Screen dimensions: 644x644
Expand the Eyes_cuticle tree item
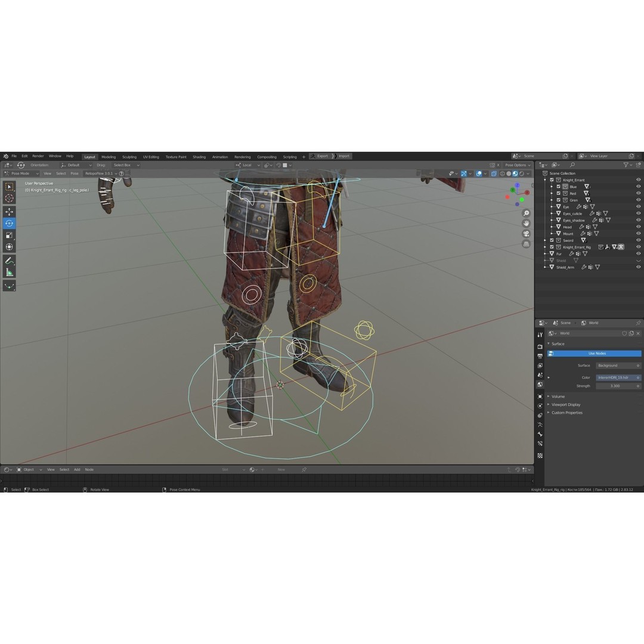pos(552,213)
